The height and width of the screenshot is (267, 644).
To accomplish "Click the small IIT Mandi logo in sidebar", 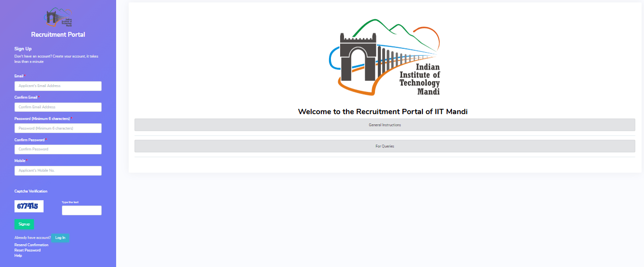I will 58,18.
